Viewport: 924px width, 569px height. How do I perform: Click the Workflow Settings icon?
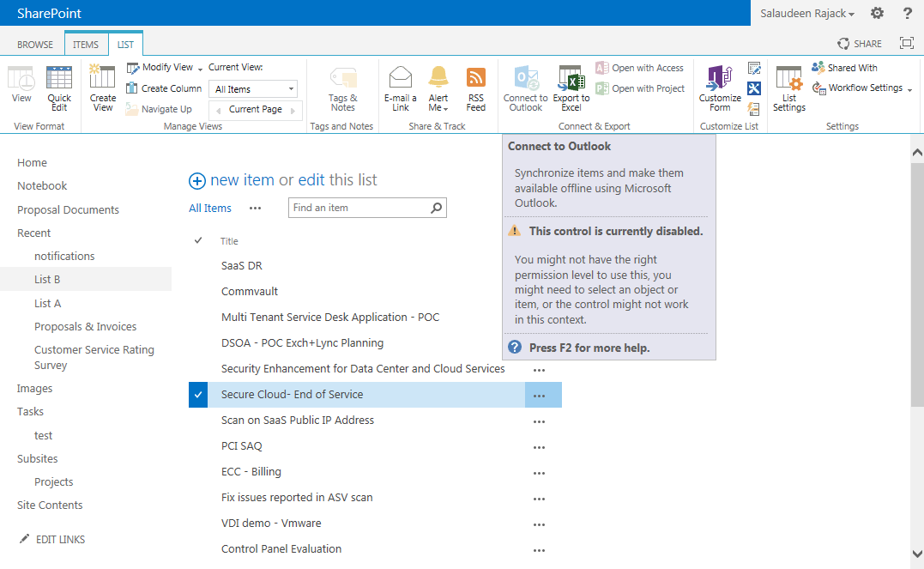(819, 88)
